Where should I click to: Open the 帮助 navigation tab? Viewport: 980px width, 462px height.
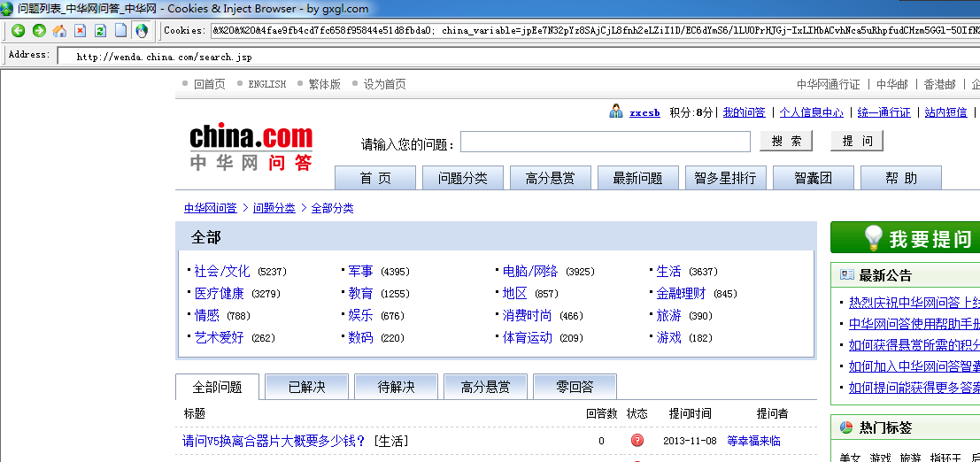coord(900,178)
